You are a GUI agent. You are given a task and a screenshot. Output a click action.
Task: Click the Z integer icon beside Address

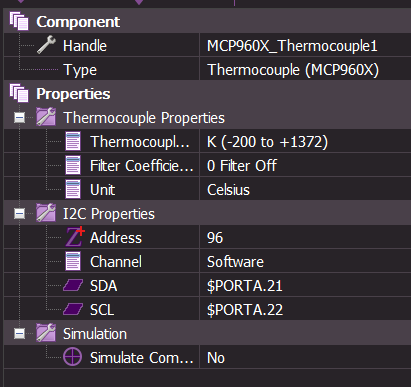[75, 237]
